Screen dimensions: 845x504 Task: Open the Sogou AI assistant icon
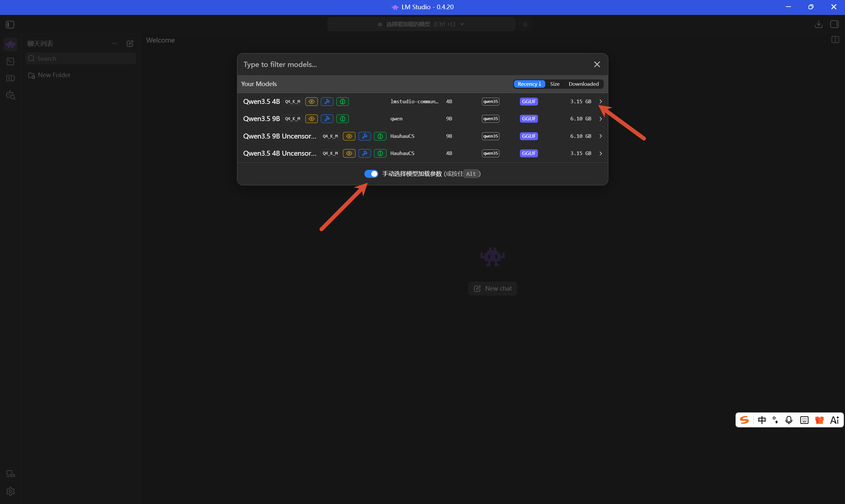point(834,420)
